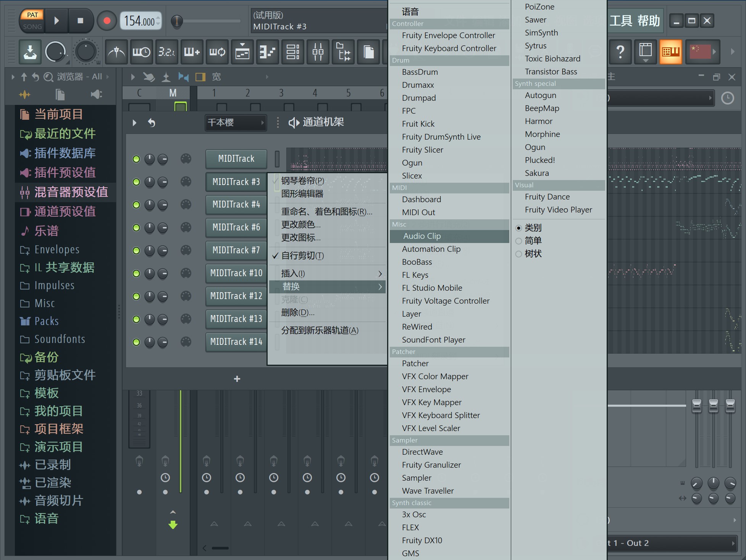
Task: Click the browser speaker plugins filter icon
Action: point(96,95)
